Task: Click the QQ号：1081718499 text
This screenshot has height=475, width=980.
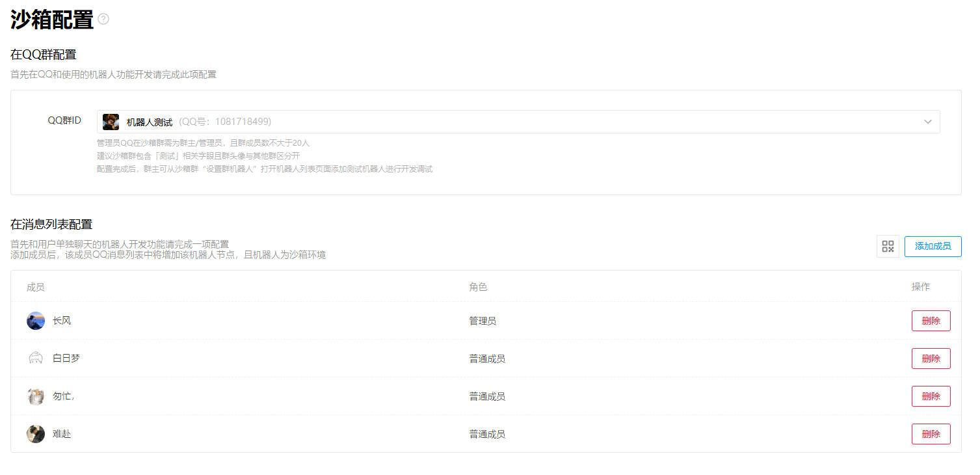Action: (225, 122)
